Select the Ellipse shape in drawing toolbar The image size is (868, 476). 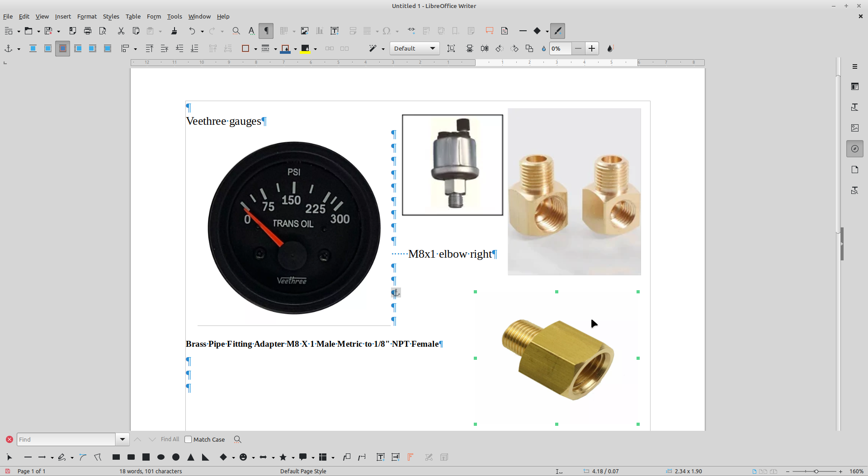[x=161, y=457]
